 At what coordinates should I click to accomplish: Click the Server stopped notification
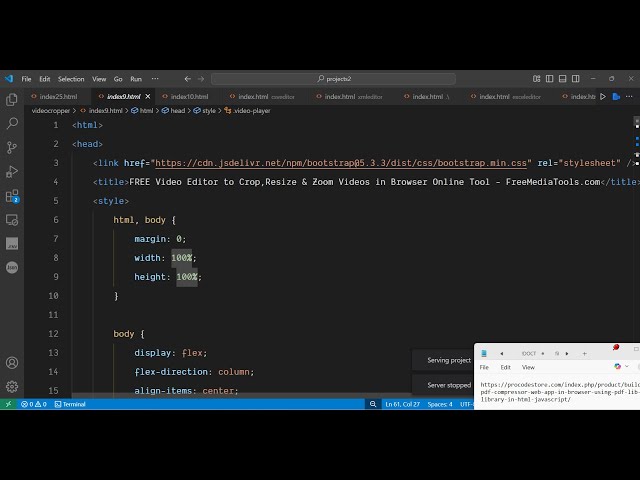[x=443, y=385]
